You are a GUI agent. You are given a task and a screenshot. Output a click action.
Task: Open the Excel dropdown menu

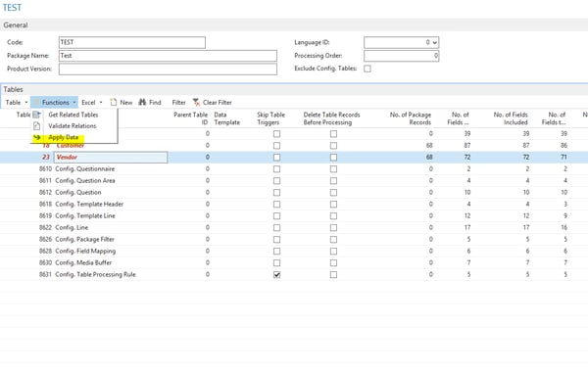coord(92,102)
